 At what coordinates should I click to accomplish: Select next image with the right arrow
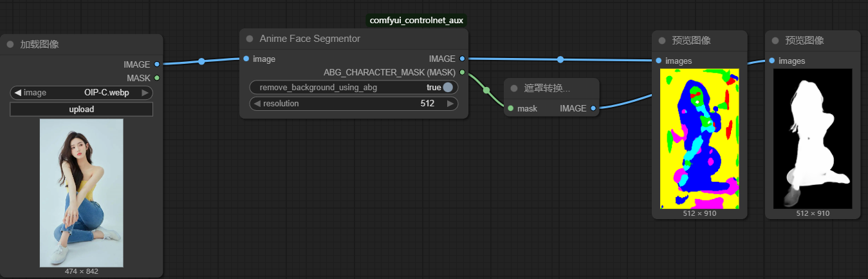click(x=145, y=93)
